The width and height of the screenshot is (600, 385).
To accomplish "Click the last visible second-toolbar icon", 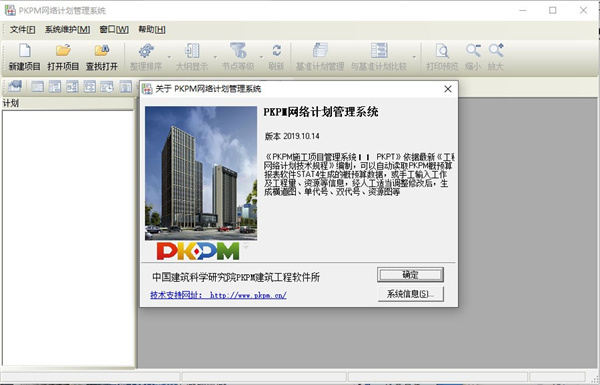I will click(126, 87).
